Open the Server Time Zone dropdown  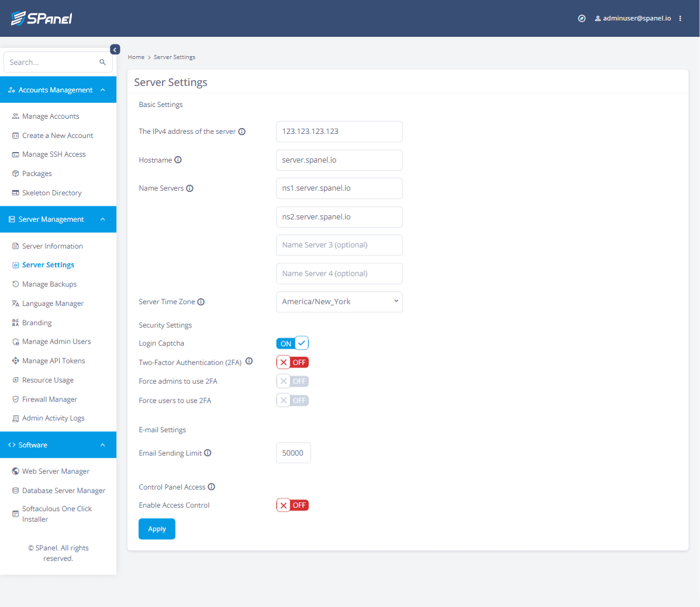[339, 301]
